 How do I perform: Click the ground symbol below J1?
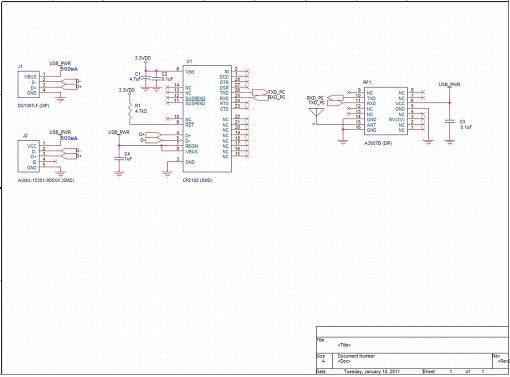60,99
